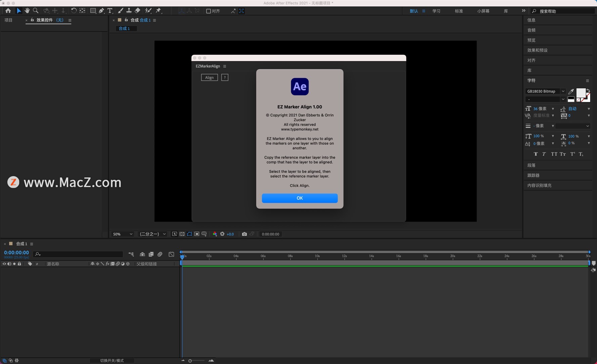Click the eyedropper in Character panel
597x364 pixels.
tap(571, 91)
